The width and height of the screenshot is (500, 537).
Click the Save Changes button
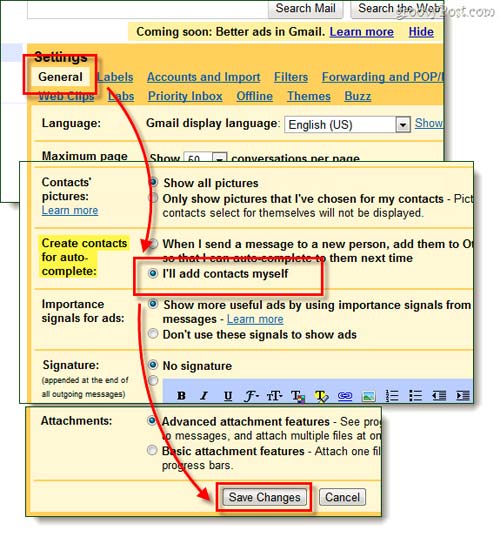[264, 497]
